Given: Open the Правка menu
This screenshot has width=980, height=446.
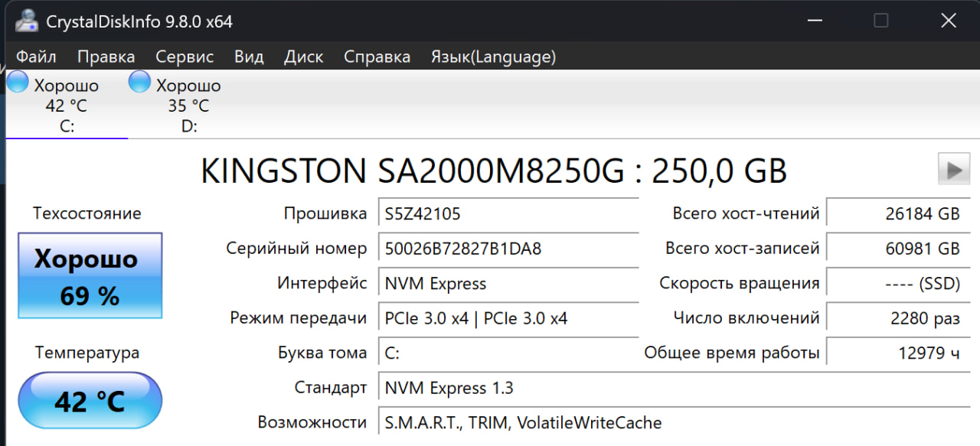Looking at the screenshot, I should 106,57.
